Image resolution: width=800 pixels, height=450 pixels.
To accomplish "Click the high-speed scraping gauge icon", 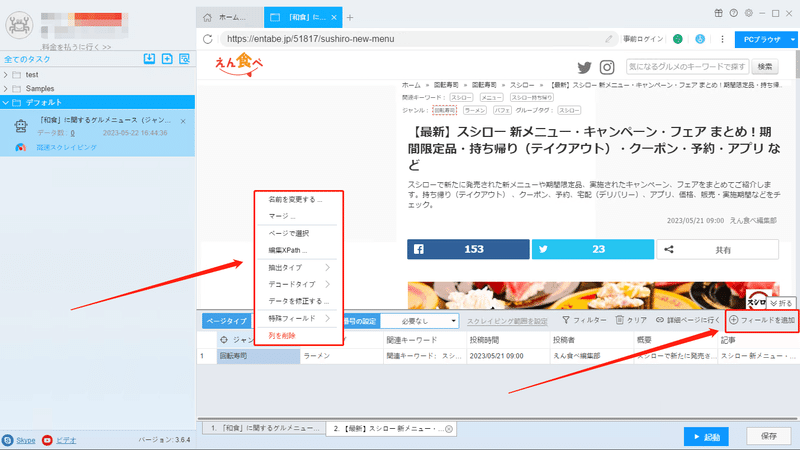I will [20, 147].
